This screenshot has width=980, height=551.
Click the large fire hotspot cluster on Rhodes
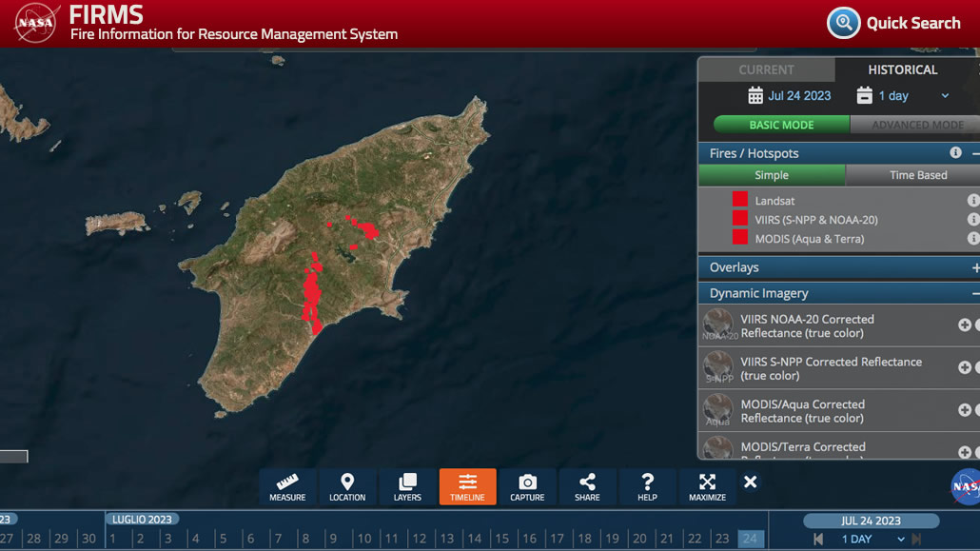tap(312, 294)
